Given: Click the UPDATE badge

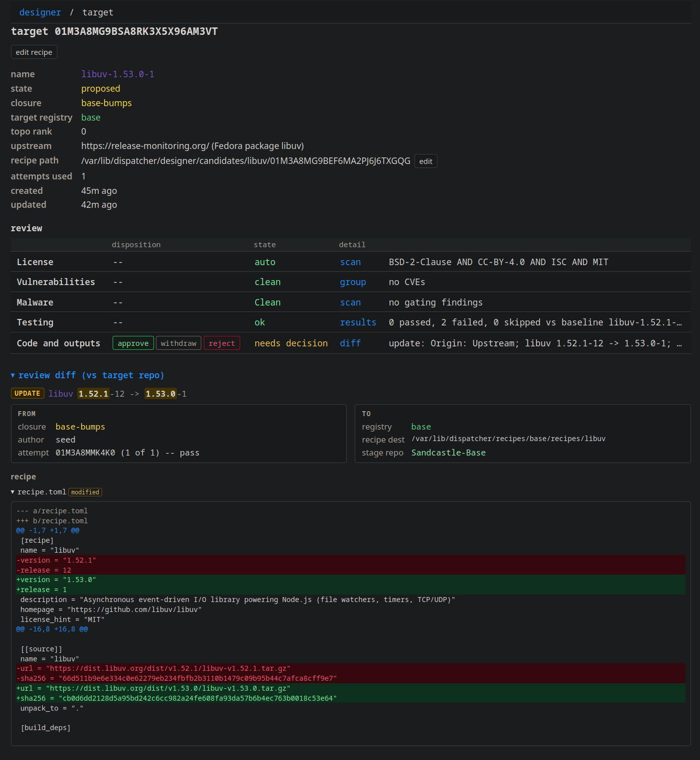Looking at the screenshot, I should pos(27,394).
